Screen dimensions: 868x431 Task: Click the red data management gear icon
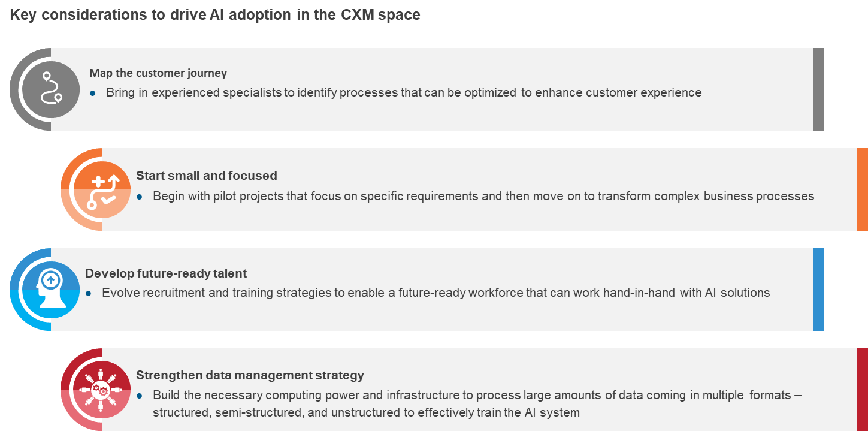tap(102, 390)
